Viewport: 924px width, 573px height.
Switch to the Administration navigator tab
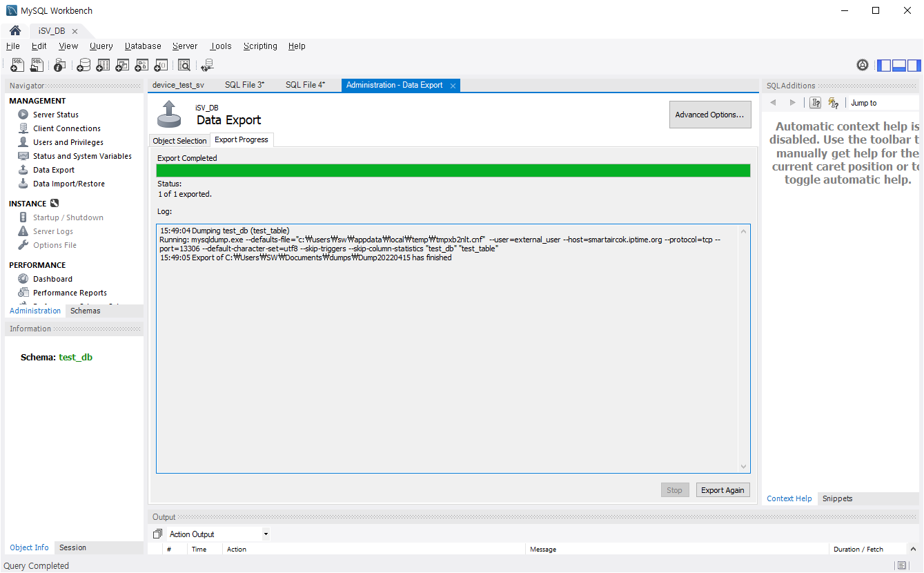(35, 311)
